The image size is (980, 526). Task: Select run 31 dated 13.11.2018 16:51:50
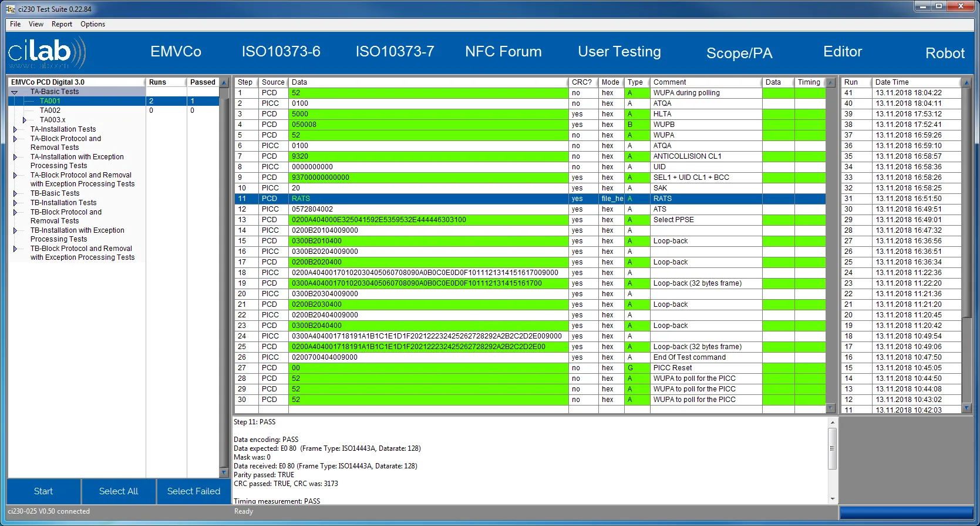point(901,199)
